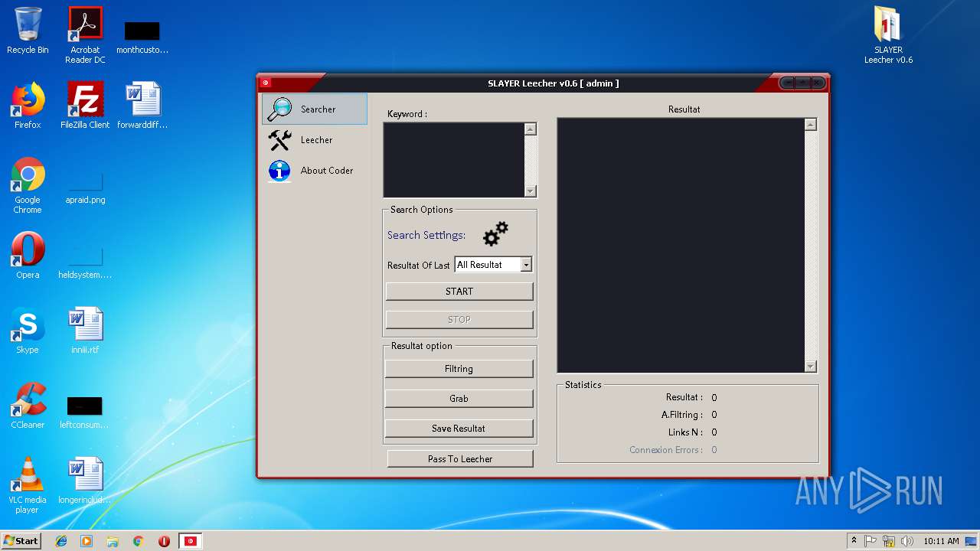Click the volume speaker tray icon
This screenshot has width=980, height=551.
click(x=906, y=541)
